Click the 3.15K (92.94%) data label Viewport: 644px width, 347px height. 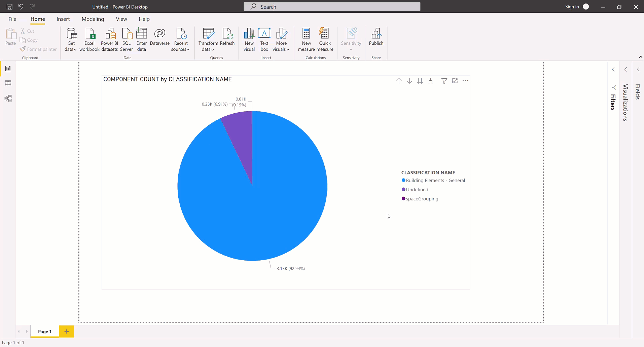click(x=291, y=269)
